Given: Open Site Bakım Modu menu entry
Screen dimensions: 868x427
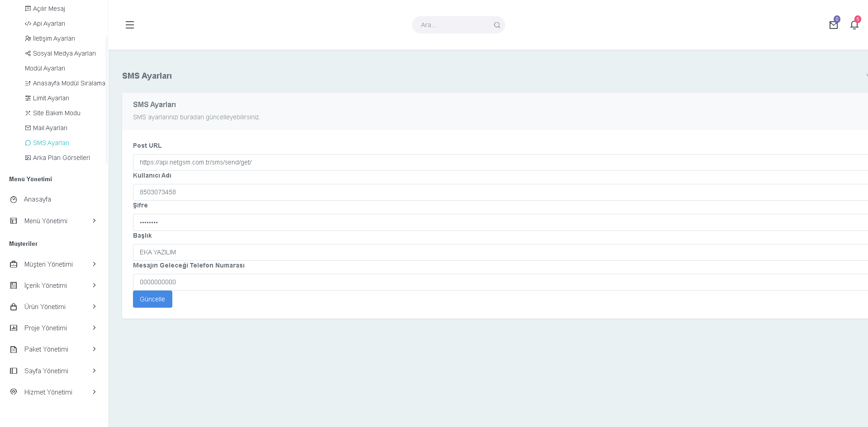Looking at the screenshot, I should click(x=57, y=113).
